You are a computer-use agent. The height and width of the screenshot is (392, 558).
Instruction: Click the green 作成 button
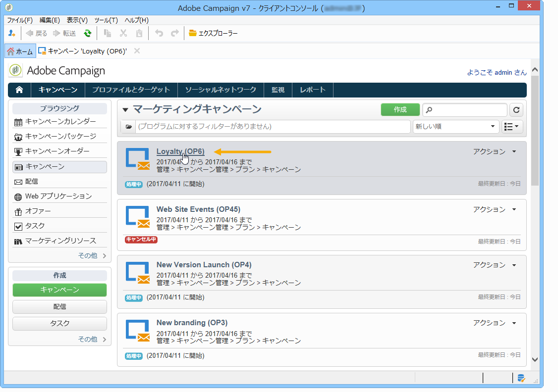tap(400, 110)
